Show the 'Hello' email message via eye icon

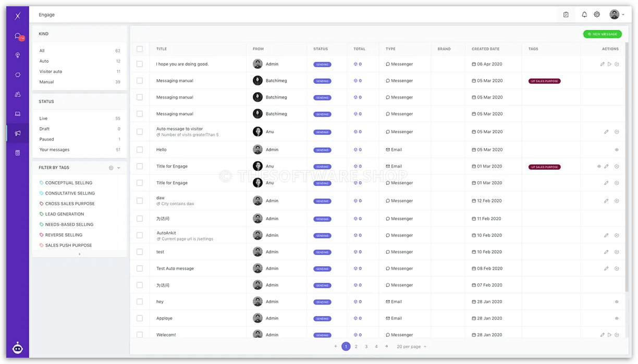tap(617, 149)
